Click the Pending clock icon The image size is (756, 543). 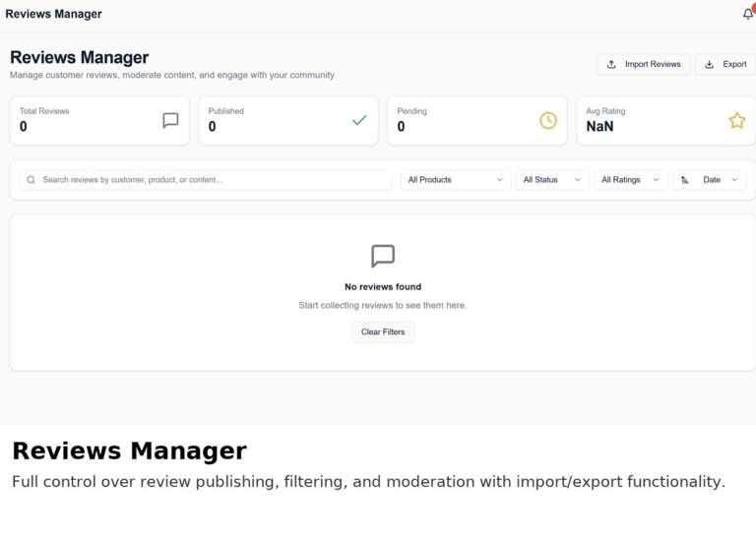[x=548, y=120]
